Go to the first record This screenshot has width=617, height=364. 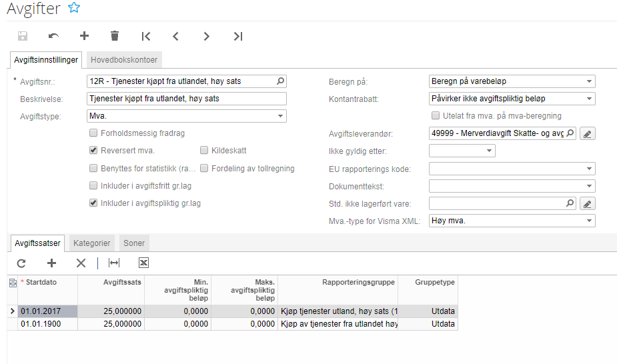[145, 36]
